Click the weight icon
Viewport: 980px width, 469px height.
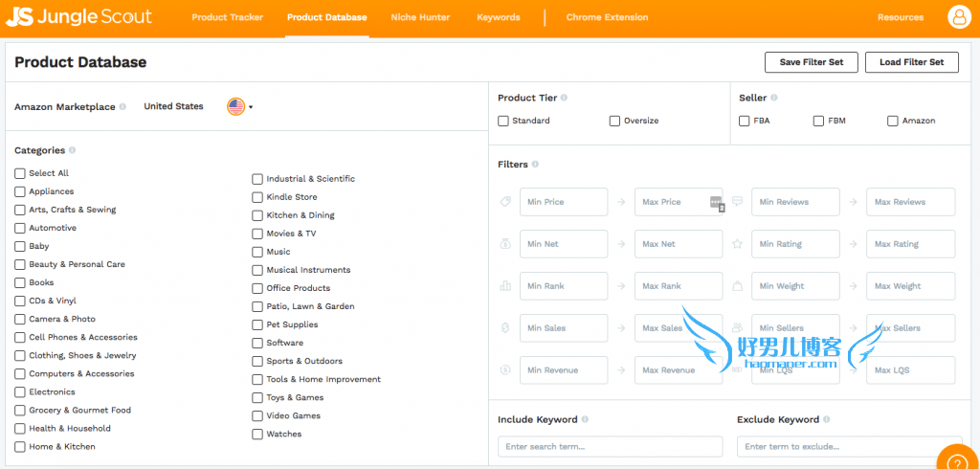(x=738, y=286)
